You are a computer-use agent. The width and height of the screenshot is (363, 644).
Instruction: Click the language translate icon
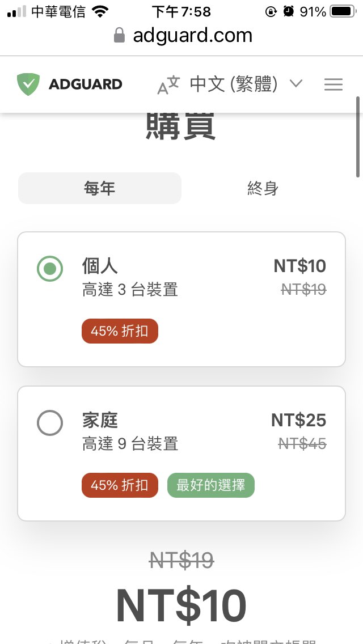[168, 85]
